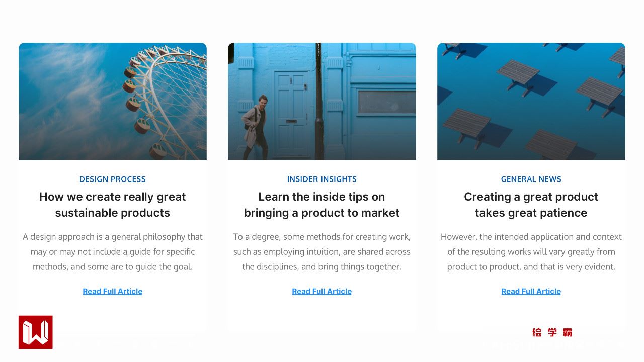This screenshot has height=362, width=644.
Task: Click the 'However, the intended application' paragraph
Action: point(531,251)
